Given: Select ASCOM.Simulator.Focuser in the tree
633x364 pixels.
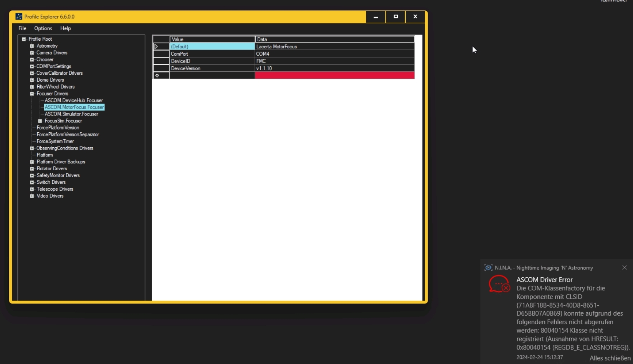Looking at the screenshot, I should [x=71, y=114].
